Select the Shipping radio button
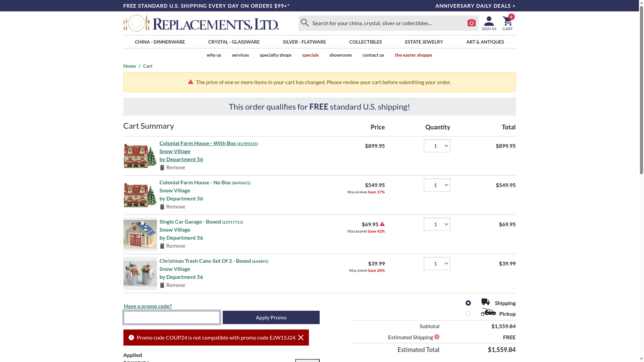This screenshot has height=362, width=644. tap(468, 303)
